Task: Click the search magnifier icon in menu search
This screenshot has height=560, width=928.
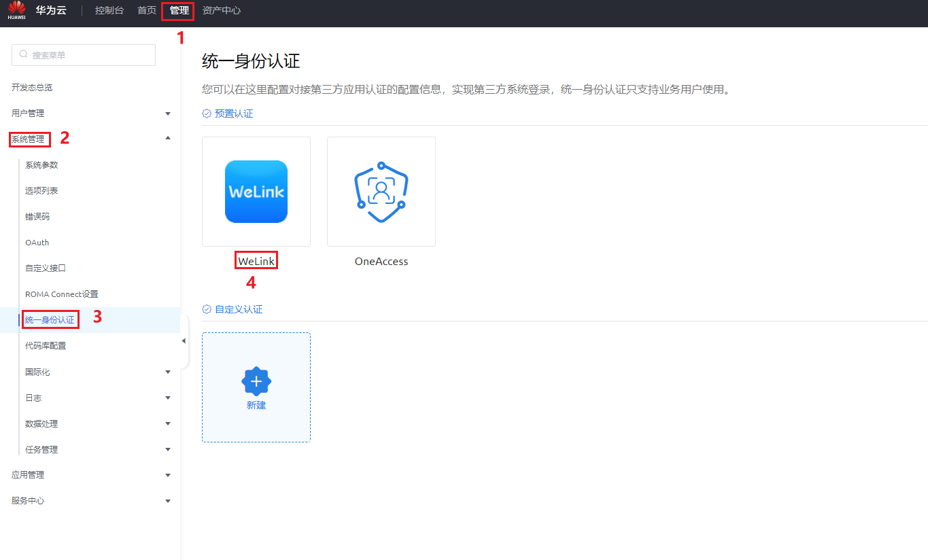Action: click(24, 54)
